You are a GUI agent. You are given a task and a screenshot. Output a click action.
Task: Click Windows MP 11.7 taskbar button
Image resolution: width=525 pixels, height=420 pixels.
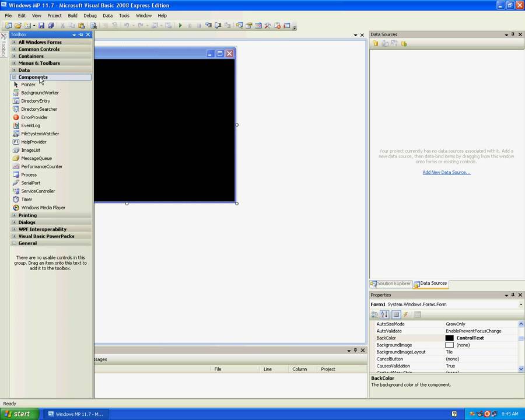click(x=76, y=414)
